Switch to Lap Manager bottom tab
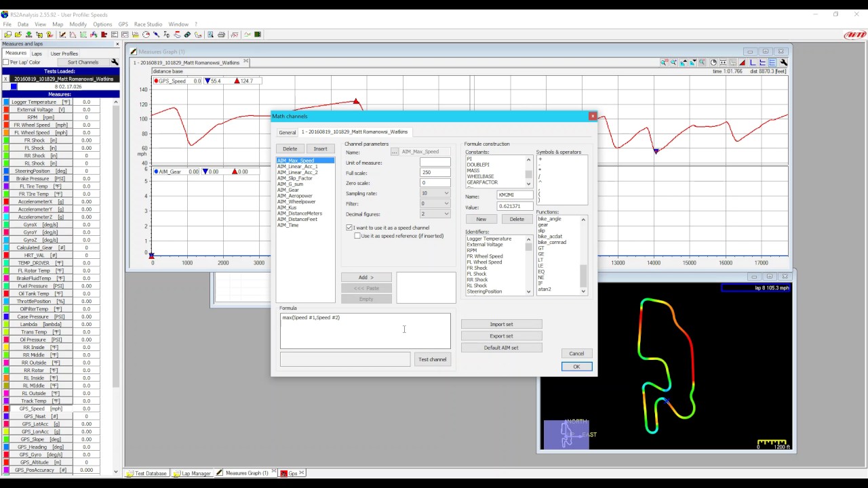The image size is (868, 488). (192, 473)
